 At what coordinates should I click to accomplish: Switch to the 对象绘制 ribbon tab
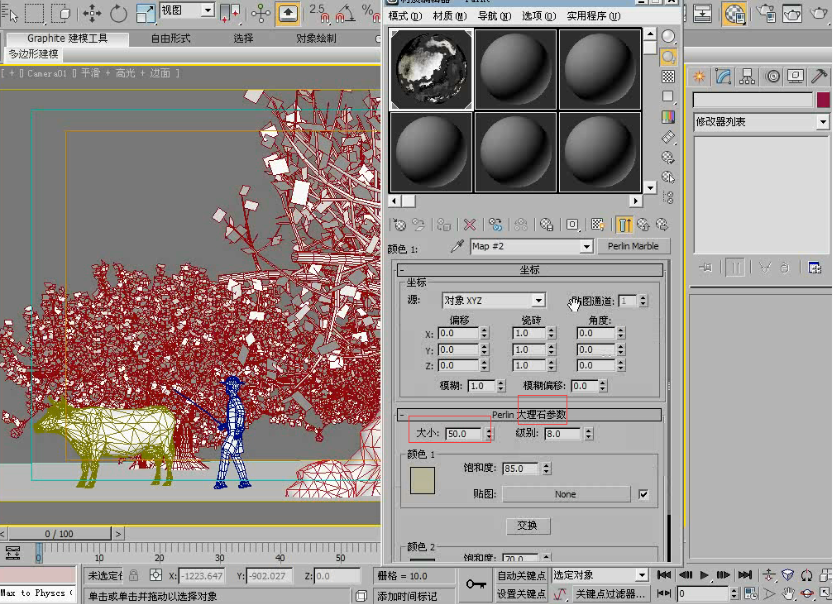click(x=316, y=38)
